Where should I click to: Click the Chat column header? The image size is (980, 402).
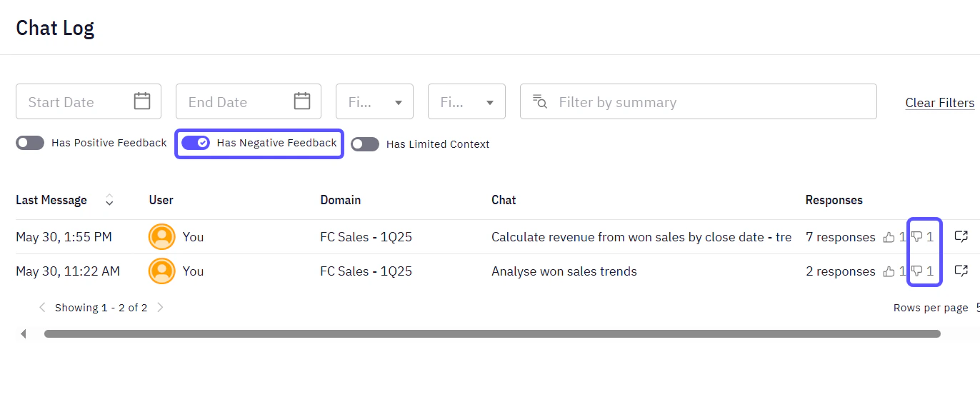pyautogui.click(x=504, y=200)
